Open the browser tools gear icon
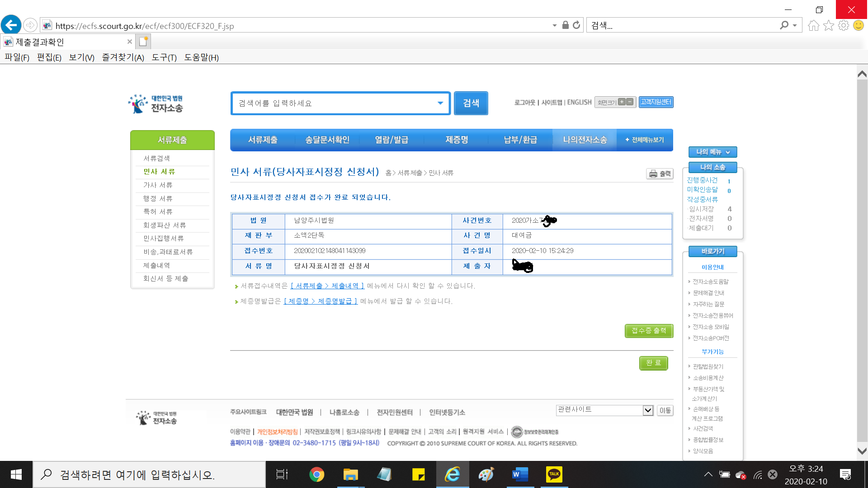 843,25
